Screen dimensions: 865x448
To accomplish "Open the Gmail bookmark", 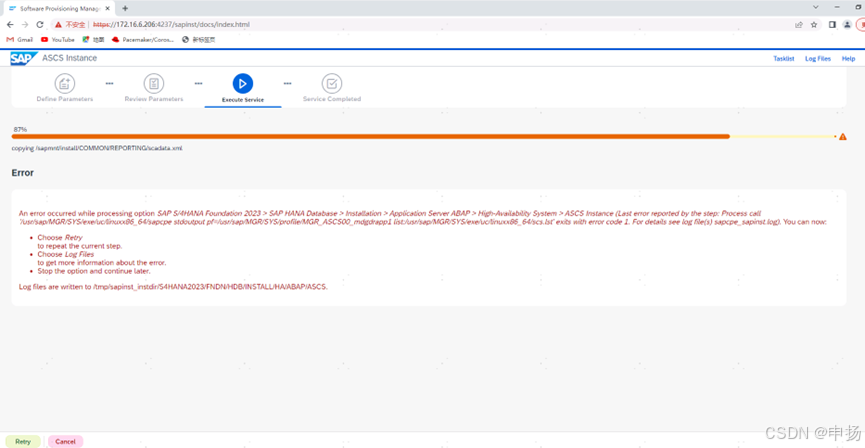I will [x=20, y=40].
